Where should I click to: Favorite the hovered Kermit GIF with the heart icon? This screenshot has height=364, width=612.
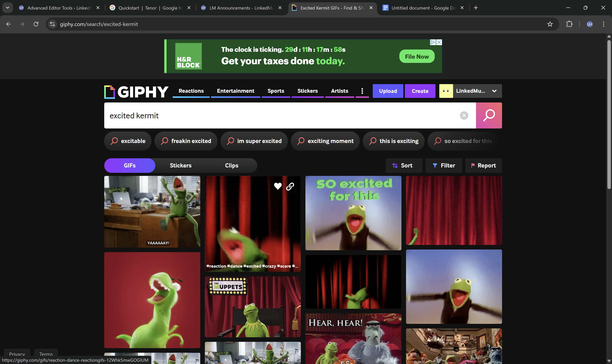click(x=278, y=186)
